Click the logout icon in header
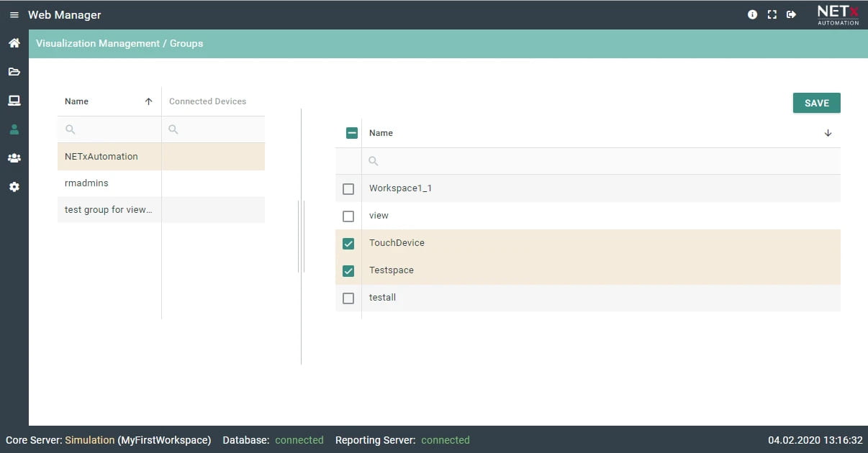This screenshot has width=868, height=453. coord(791,14)
